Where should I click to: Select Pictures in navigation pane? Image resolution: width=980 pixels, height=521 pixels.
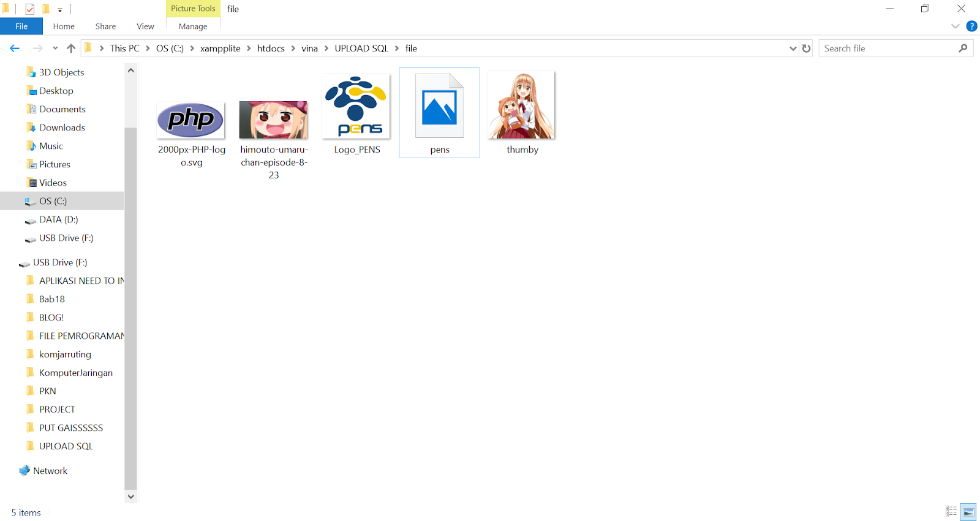click(55, 164)
